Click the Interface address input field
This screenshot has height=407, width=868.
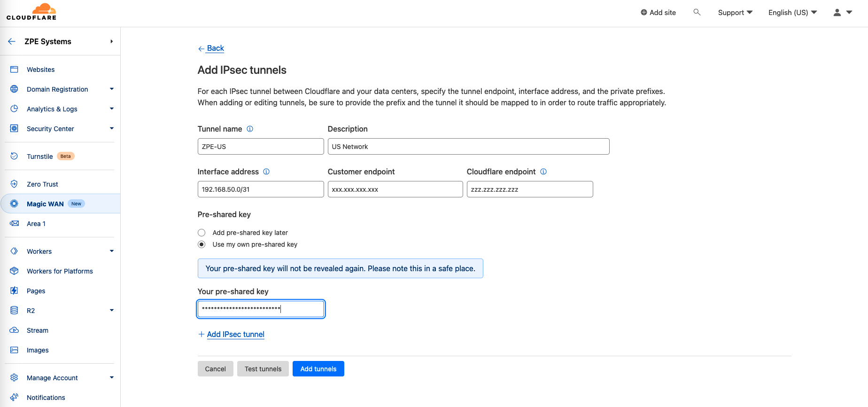(x=261, y=189)
